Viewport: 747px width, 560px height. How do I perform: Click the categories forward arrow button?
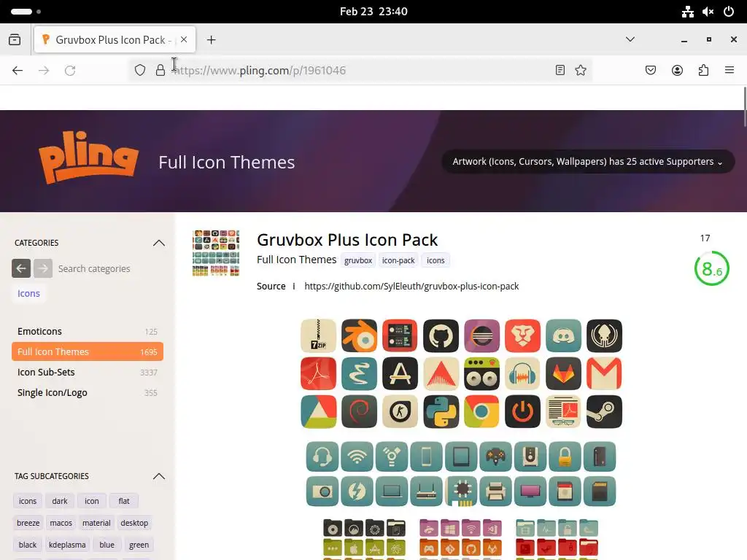[43, 268]
